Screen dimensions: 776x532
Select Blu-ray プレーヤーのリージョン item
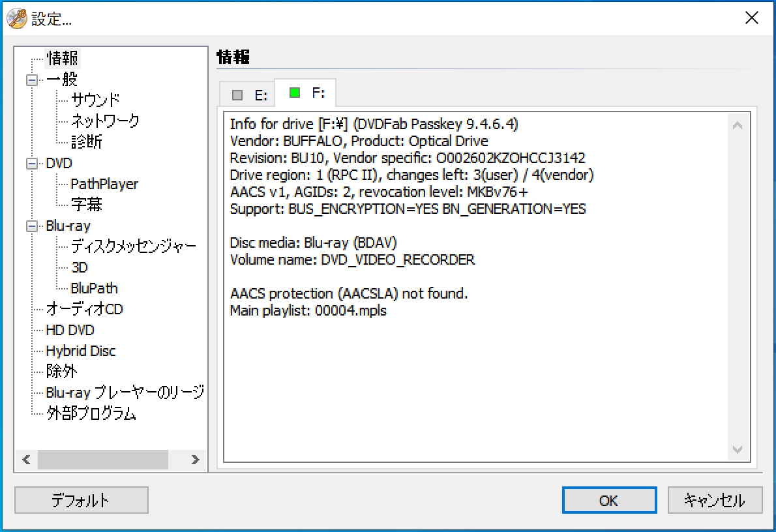click(x=125, y=392)
